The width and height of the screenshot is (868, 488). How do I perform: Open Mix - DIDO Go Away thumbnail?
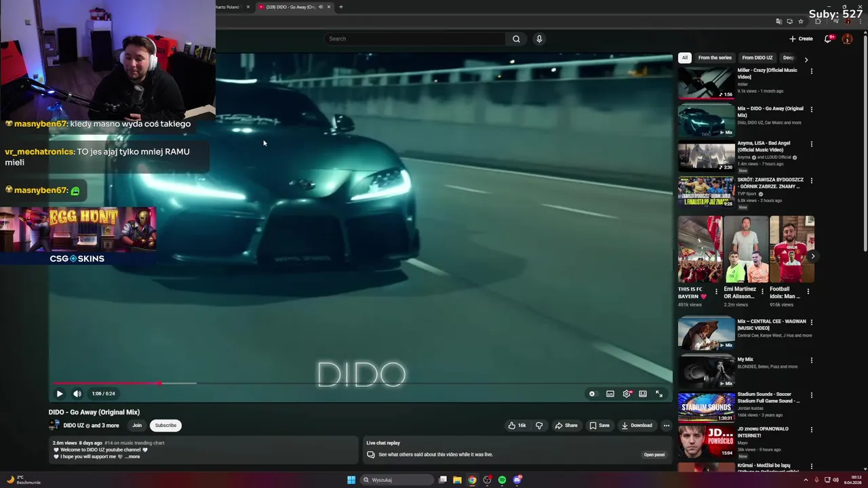tap(706, 121)
